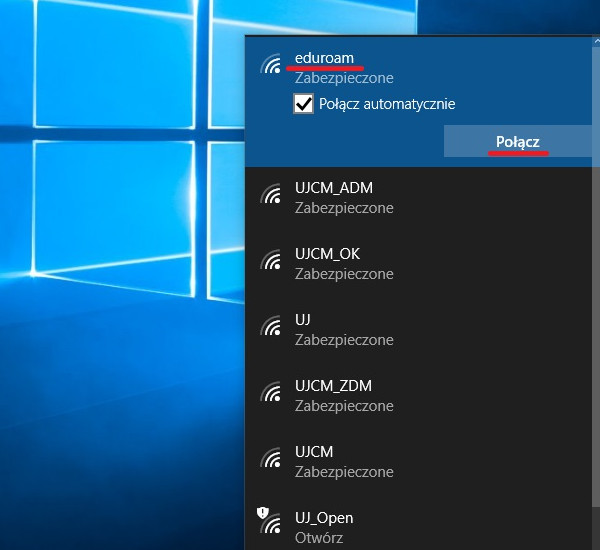Uncheck the Połącz automatycznie checkbox
Viewport: 600px width, 550px height.
coord(304,104)
